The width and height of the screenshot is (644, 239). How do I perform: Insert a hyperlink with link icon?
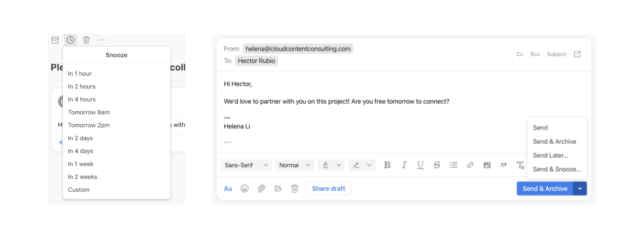(x=470, y=165)
